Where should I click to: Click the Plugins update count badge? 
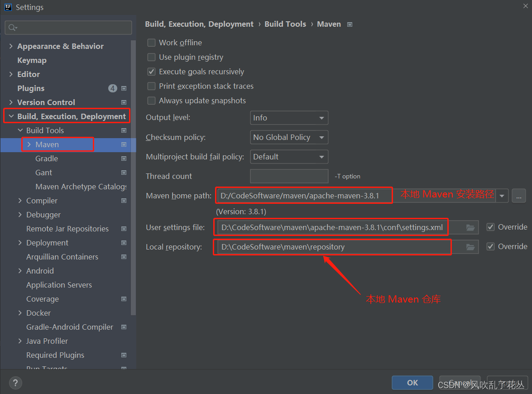click(113, 89)
